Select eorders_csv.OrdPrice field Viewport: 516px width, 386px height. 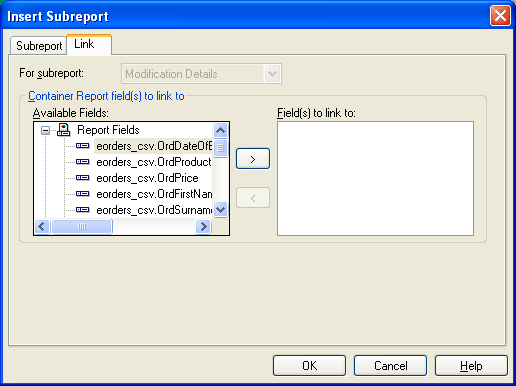(147, 178)
